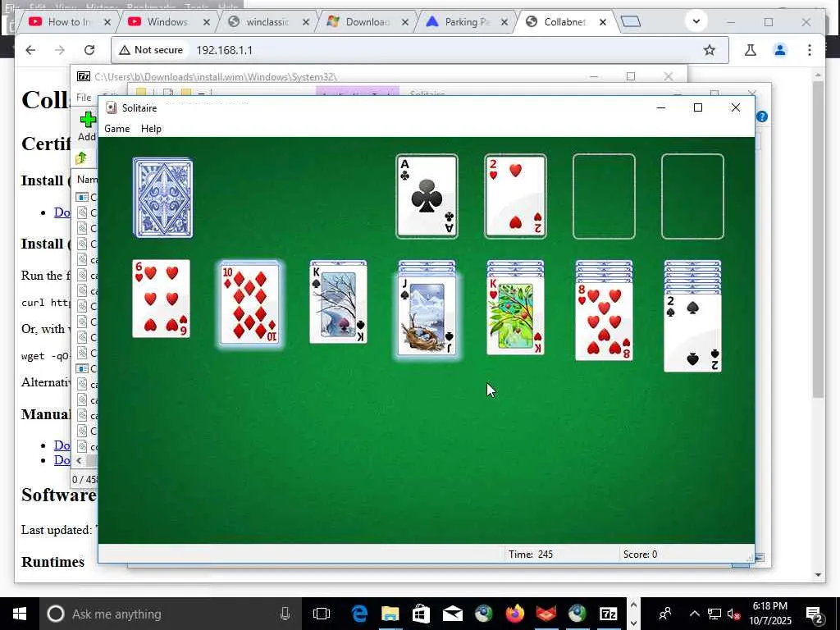The height and width of the screenshot is (630, 840).
Task: Click the green Add icon in 7-Zip
Action: click(88, 120)
